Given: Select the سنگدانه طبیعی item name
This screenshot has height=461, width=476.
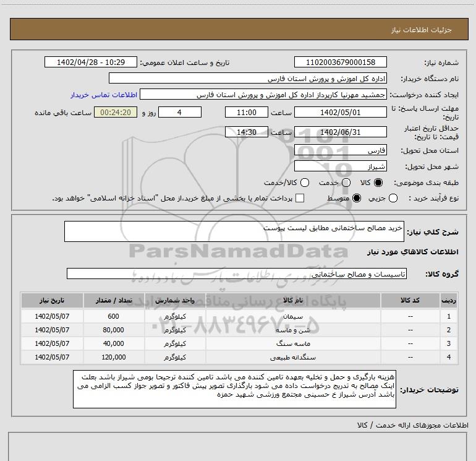Looking at the screenshot, I should 293,358.
